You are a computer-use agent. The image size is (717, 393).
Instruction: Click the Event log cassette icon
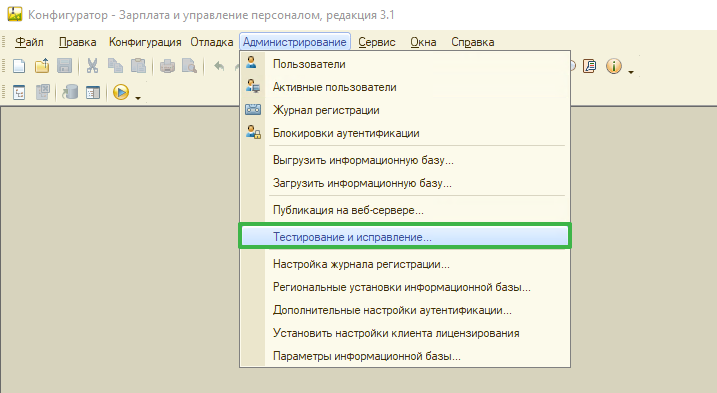[x=253, y=109]
